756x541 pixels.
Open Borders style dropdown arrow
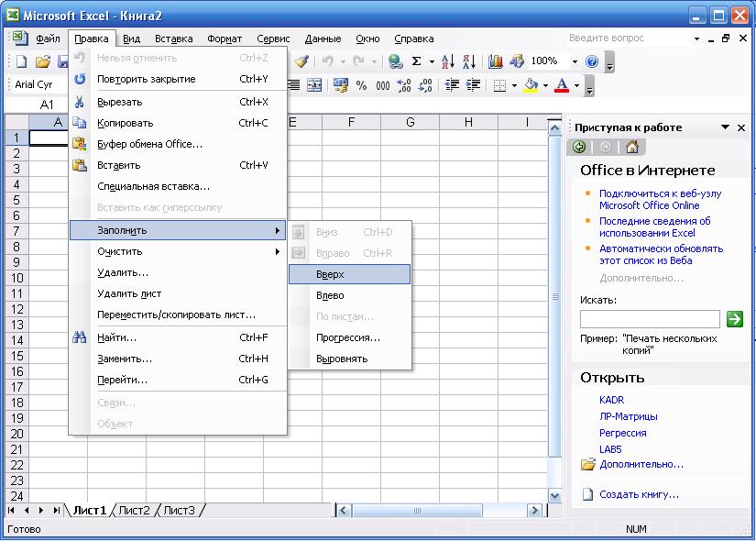click(x=514, y=86)
